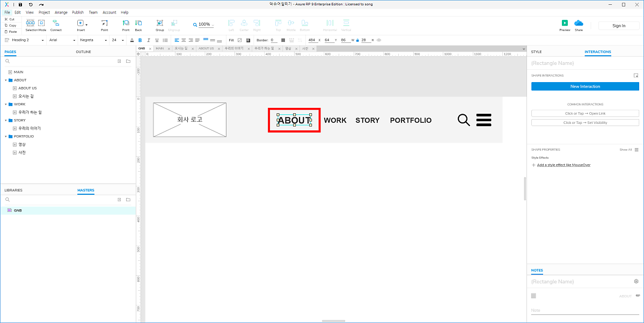Bring selection to Front

click(126, 23)
